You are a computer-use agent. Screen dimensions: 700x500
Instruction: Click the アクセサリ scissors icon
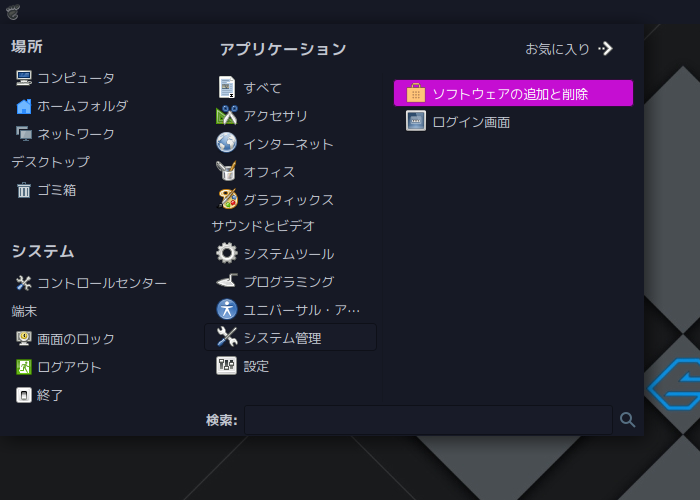coord(227,116)
